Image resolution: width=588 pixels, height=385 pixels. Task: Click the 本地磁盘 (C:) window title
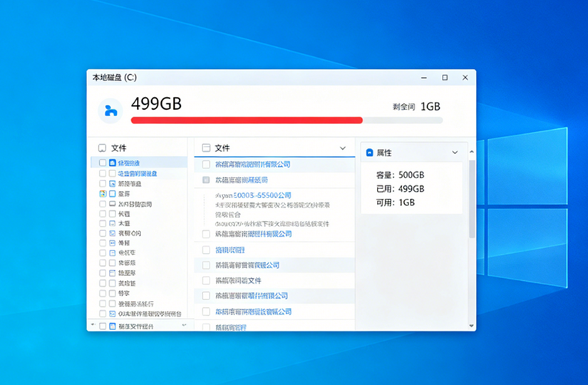(x=114, y=78)
